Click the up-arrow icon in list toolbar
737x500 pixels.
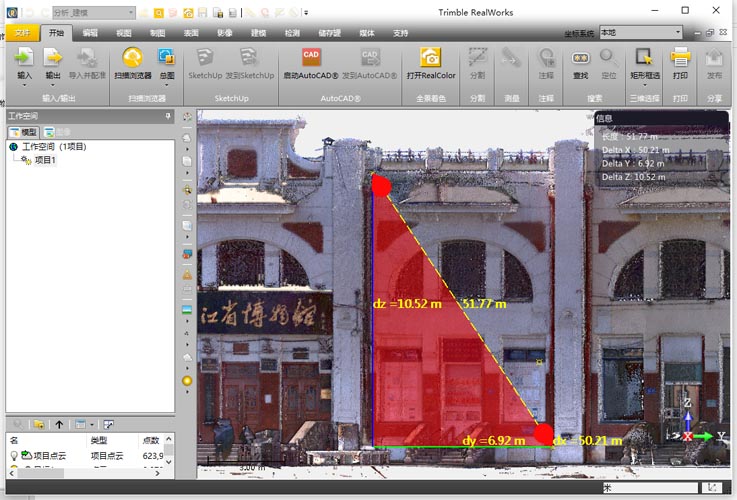point(59,424)
